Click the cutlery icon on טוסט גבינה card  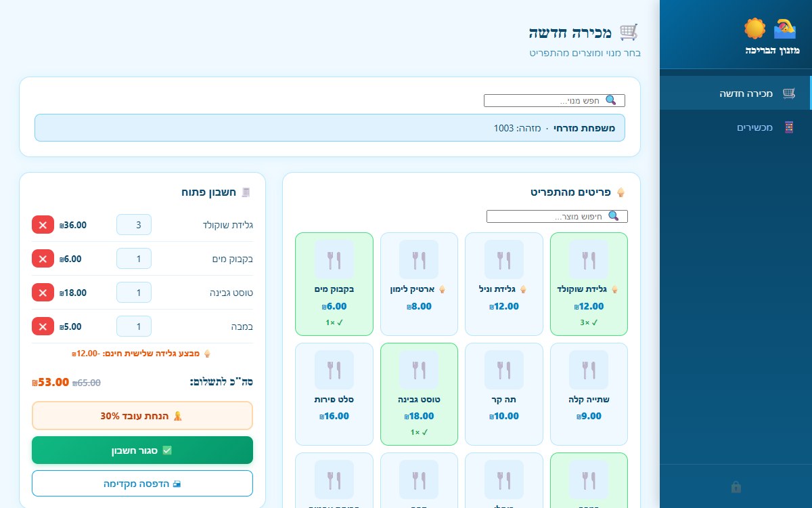pos(419,370)
